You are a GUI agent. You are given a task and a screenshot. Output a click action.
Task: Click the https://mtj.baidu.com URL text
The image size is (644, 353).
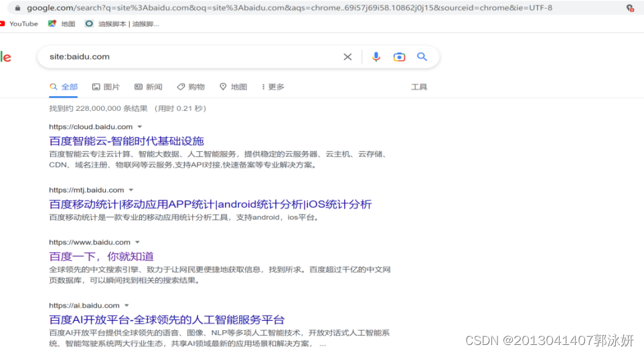[86, 190]
